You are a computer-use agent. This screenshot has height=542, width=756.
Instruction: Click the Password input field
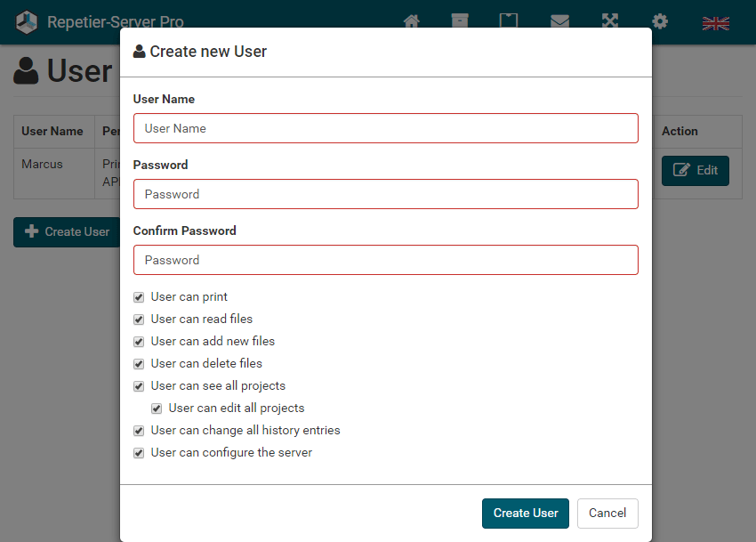point(386,194)
